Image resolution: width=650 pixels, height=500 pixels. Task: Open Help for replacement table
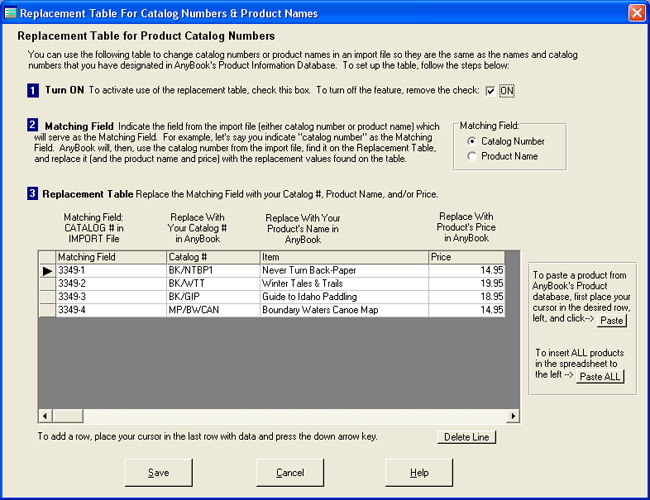pyautogui.click(x=419, y=472)
